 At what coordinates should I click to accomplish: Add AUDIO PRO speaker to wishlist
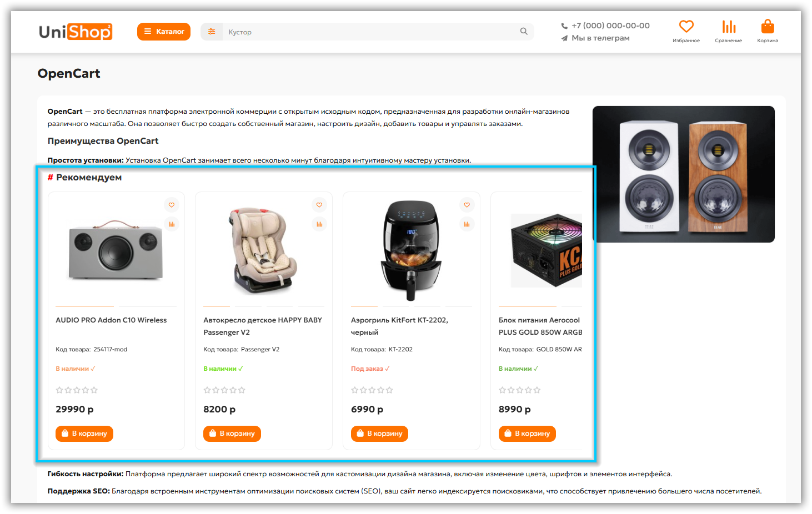click(x=172, y=205)
